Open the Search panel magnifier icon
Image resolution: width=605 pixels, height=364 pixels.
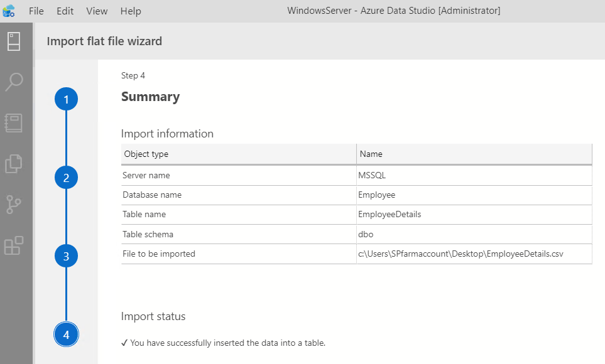14,82
